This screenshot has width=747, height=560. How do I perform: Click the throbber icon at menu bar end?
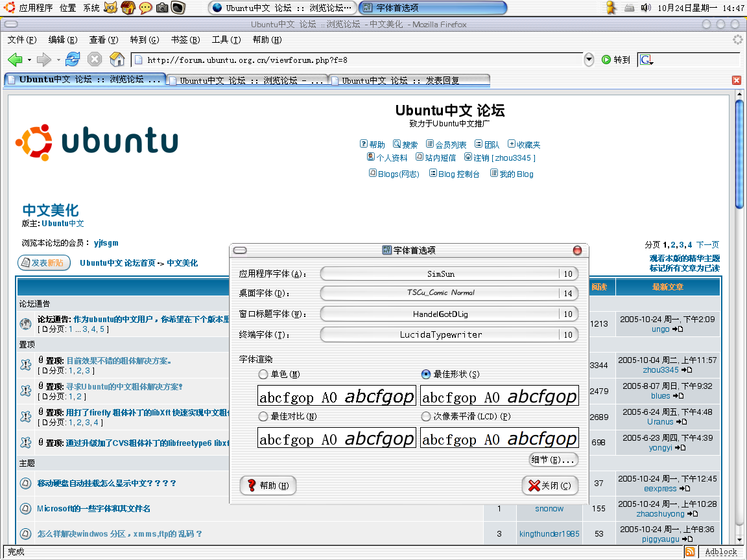coord(737,40)
